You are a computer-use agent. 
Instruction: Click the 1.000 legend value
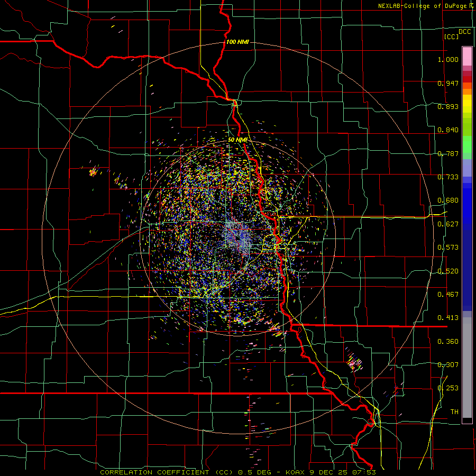pos(448,59)
